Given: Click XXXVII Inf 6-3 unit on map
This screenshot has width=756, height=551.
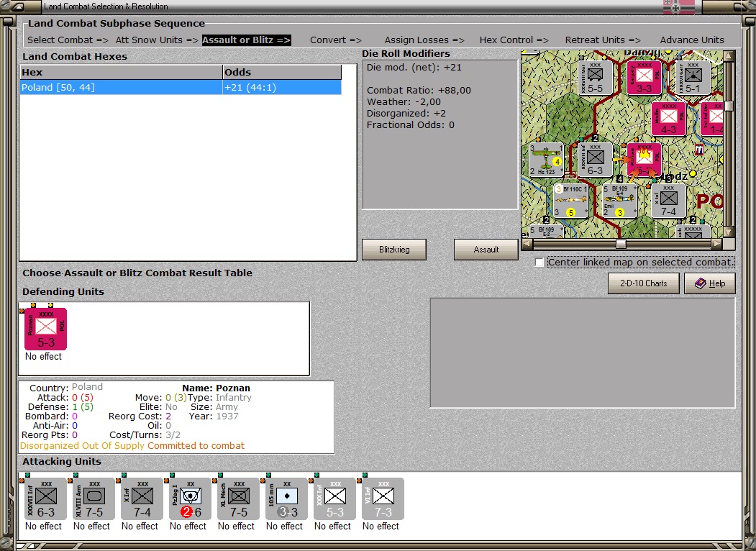Looking at the screenshot, I should point(595,160).
